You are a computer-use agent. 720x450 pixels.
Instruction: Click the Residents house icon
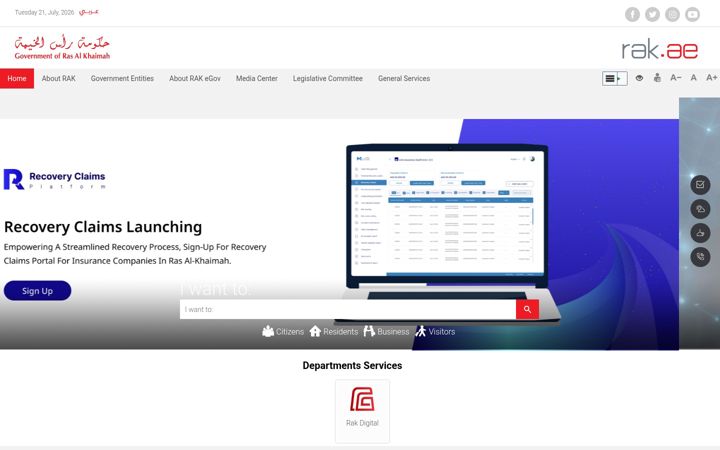(x=315, y=331)
